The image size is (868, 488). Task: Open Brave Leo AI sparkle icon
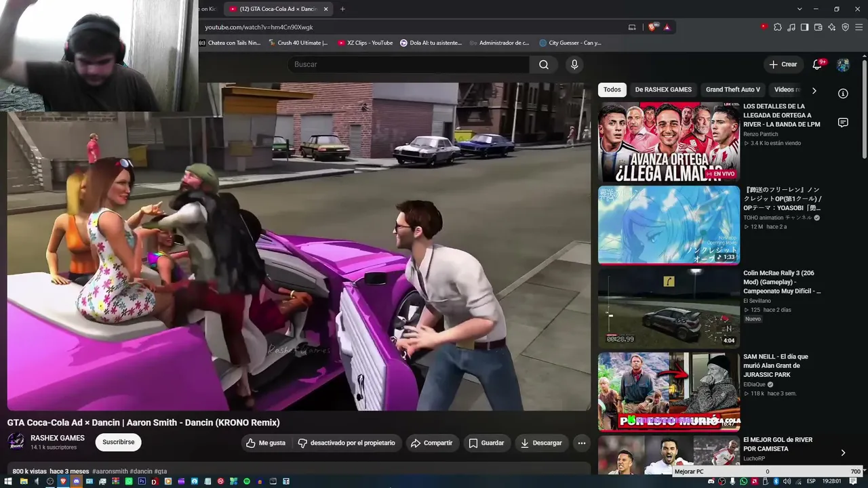[x=832, y=27]
